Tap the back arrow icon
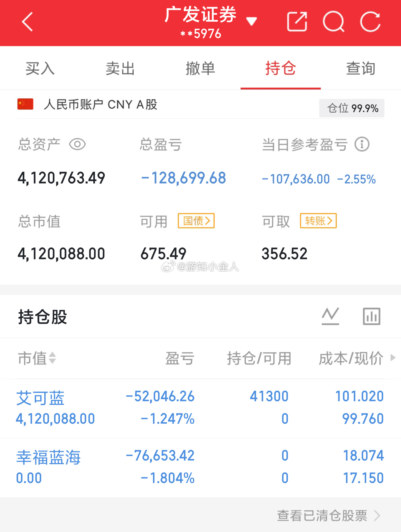Viewport: 401px width, 532px height. click(27, 22)
